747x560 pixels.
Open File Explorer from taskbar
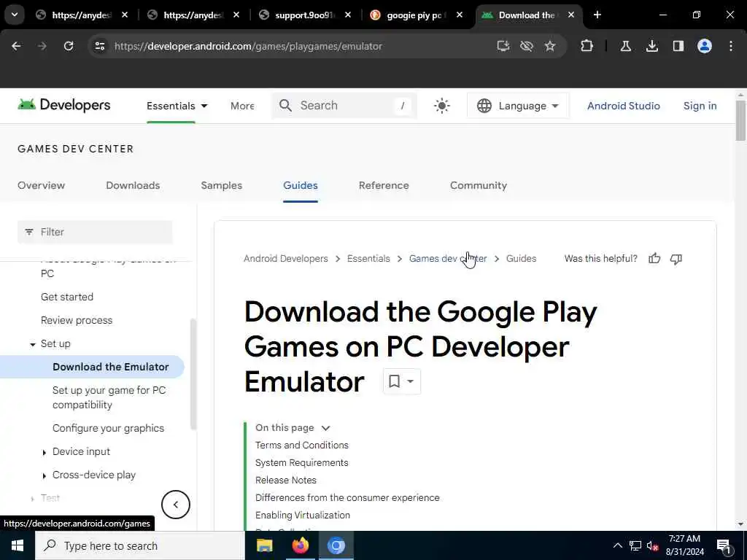click(264, 545)
